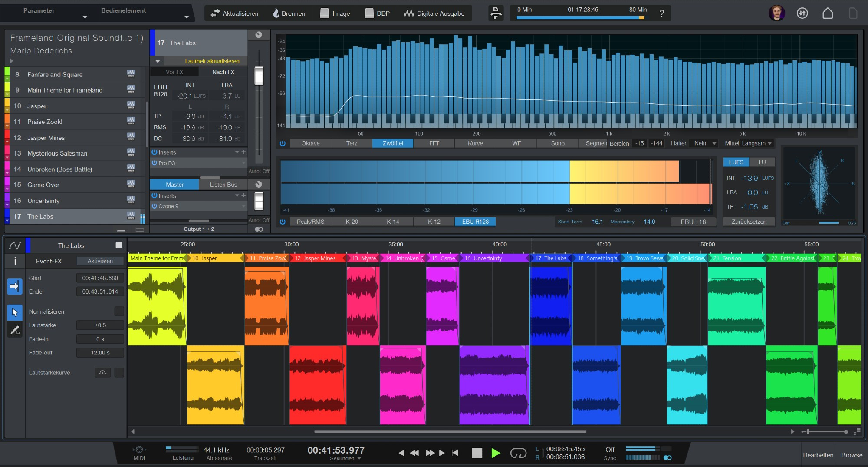Open Digitale Ausgabe export
868x467 pixels.
pyautogui.click(x=434, y=13)
